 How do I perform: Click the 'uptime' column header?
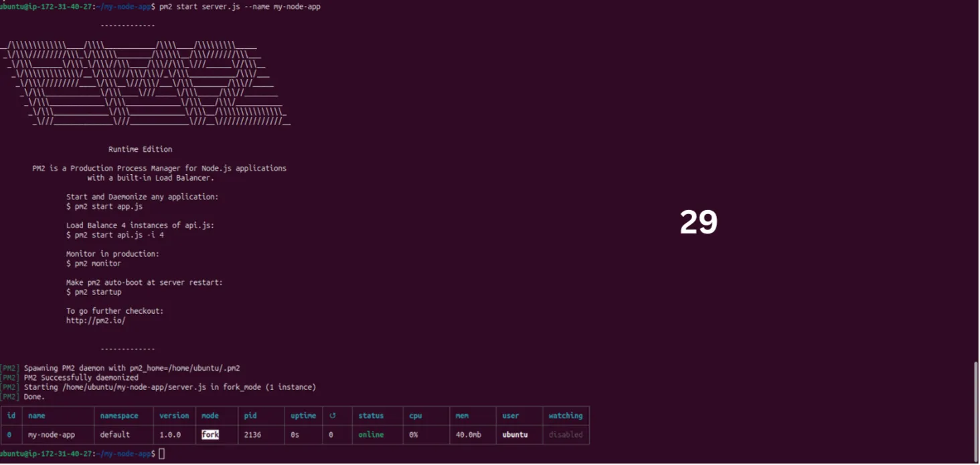point(303,415)
